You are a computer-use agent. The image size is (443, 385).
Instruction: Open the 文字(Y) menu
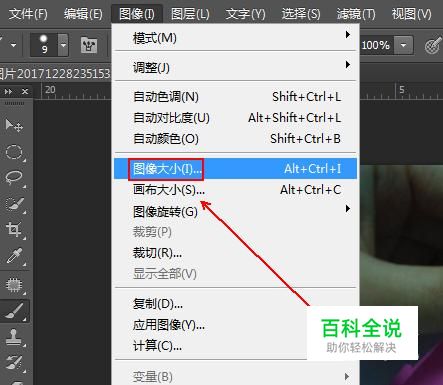point(245,14)
